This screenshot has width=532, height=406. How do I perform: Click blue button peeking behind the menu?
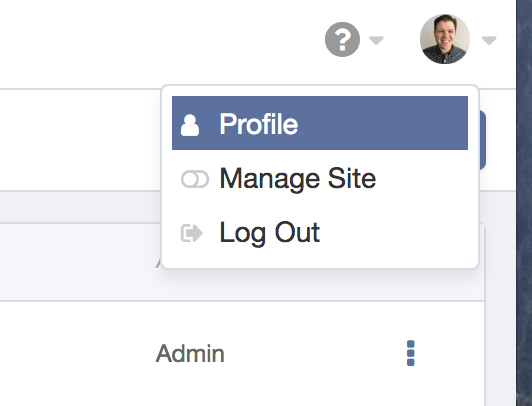(x=482, y=140)
